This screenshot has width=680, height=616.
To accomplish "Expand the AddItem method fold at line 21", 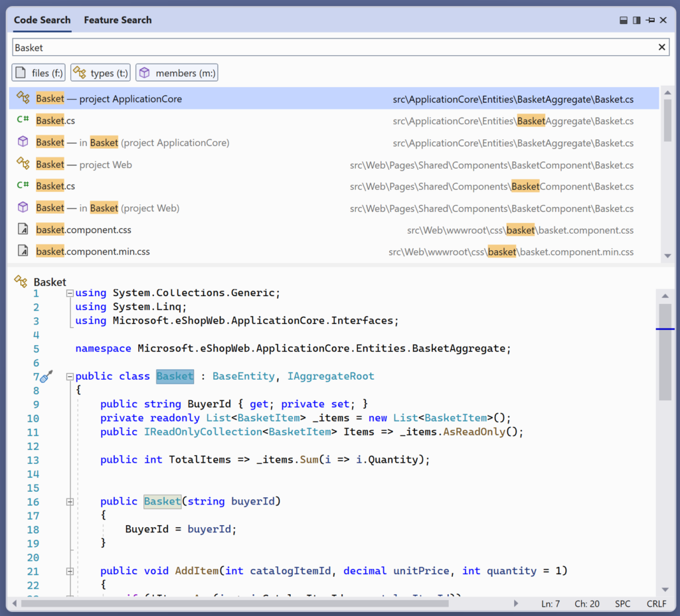I will point(69,571).
